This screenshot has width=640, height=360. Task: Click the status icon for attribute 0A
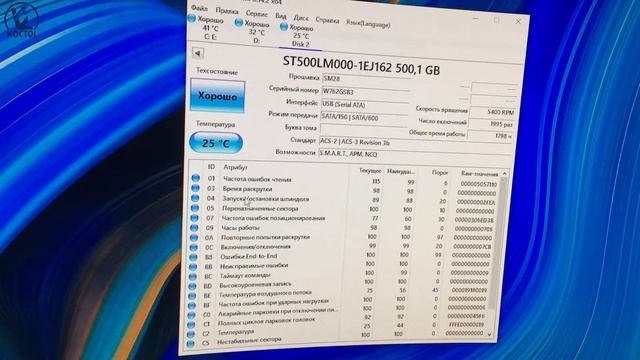click(193, 238)
